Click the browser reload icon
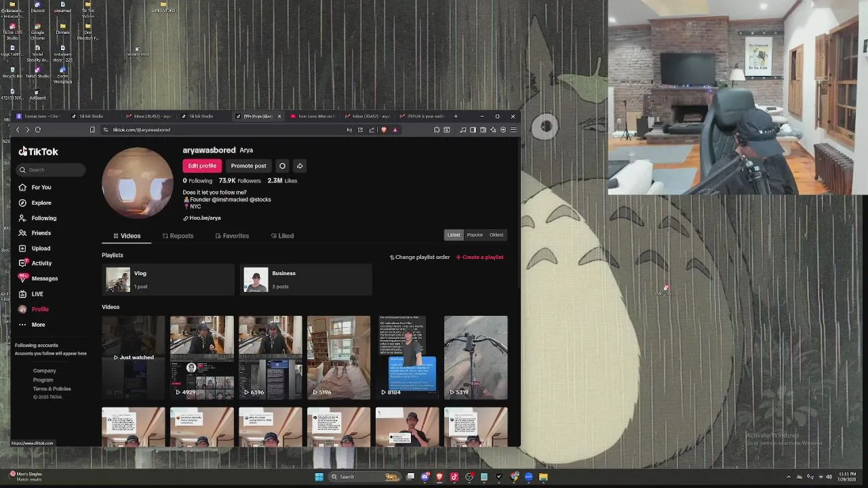The width and height of the screenshot is (868, 488). [38, 129]
